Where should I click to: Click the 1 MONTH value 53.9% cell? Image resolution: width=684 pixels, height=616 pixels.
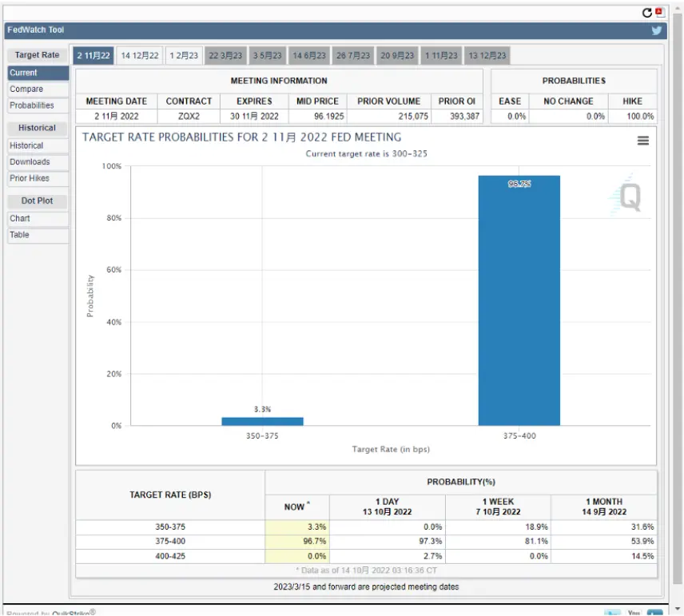click(x=604, y=542)
